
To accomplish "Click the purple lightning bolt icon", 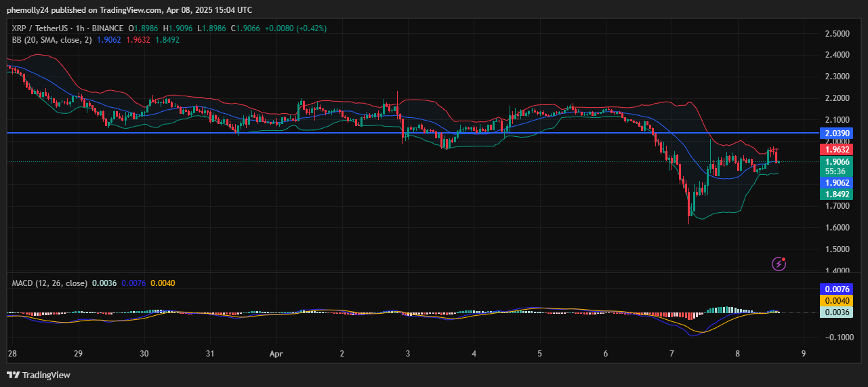I will 779,264.
